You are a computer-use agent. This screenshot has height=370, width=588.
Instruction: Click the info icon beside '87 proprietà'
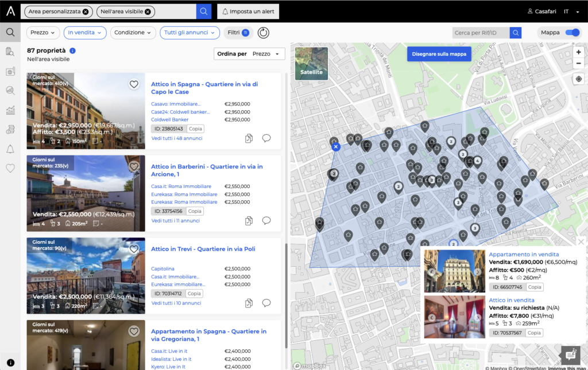point(72,50)
